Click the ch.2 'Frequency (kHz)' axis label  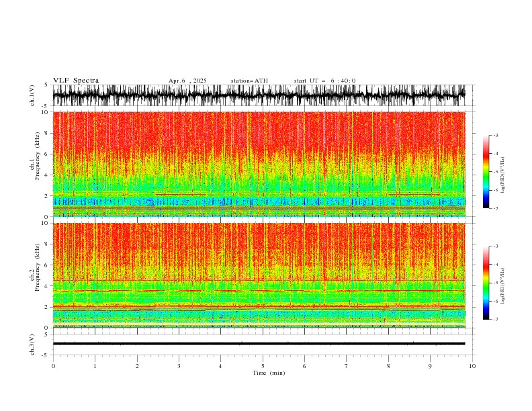coord(38,267)
